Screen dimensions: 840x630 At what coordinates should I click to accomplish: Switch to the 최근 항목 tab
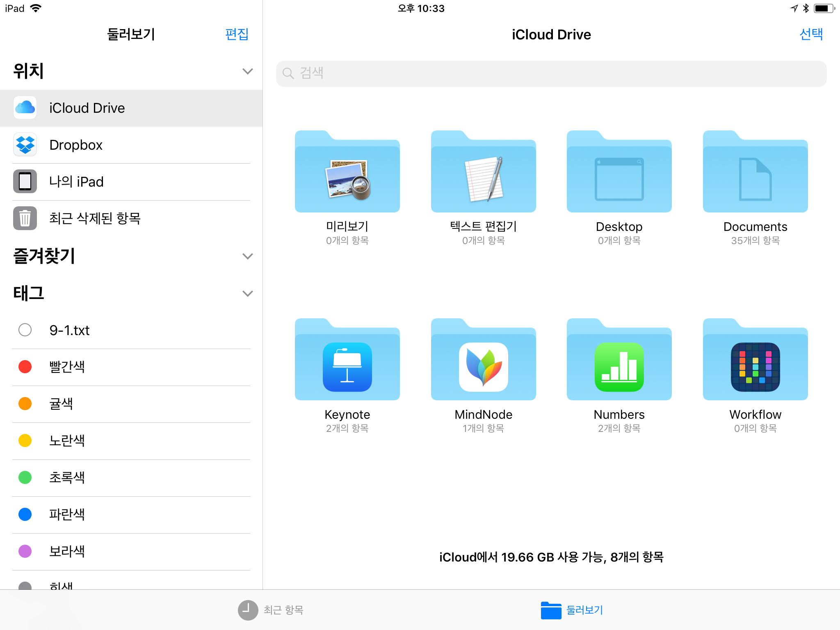coord(271,610)
